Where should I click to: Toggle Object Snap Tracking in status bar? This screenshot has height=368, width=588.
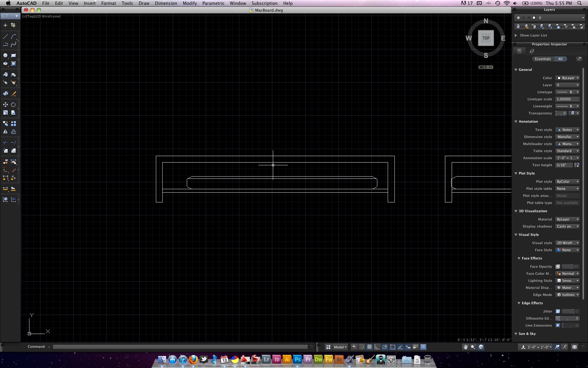click(400, 347)
